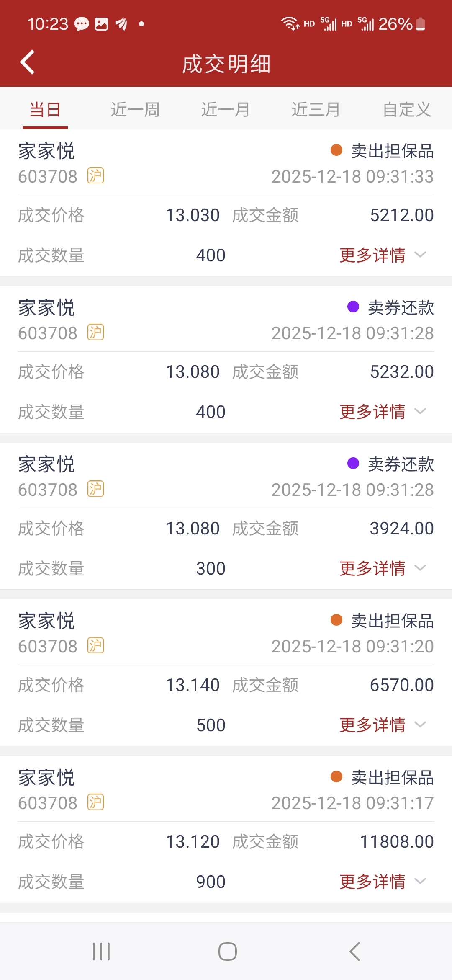Tap the Android back navigation button

[354, 952]
